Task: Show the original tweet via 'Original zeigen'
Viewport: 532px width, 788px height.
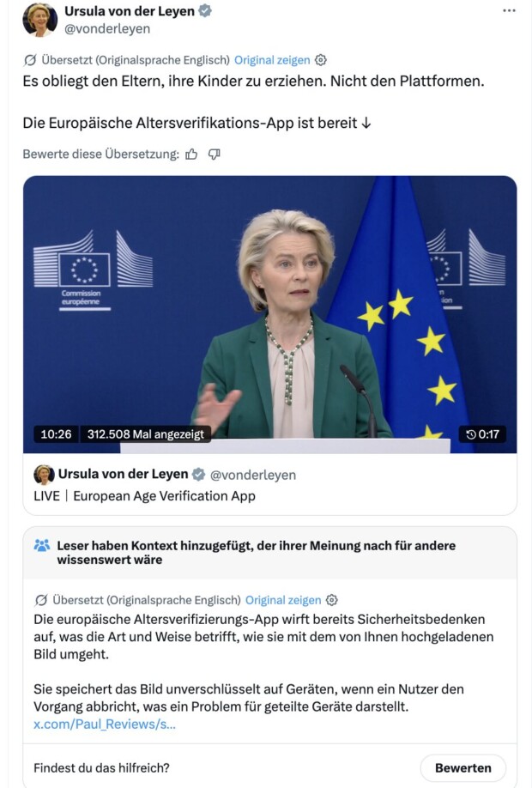Action: pyautogui.click(x=272, y=60)
